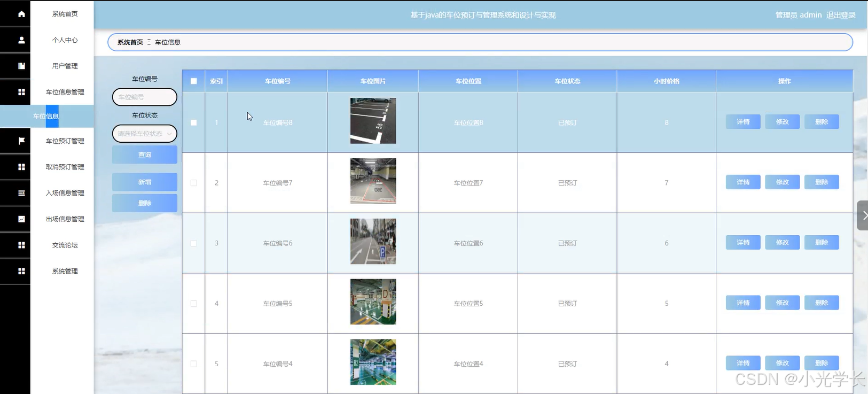Click 删除 for 车位编号6

pos(822,243)
